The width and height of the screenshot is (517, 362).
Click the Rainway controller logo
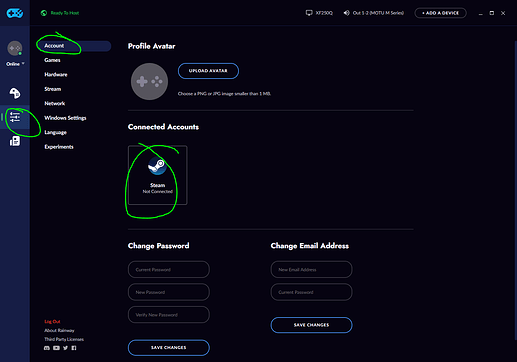coord(15,13)
